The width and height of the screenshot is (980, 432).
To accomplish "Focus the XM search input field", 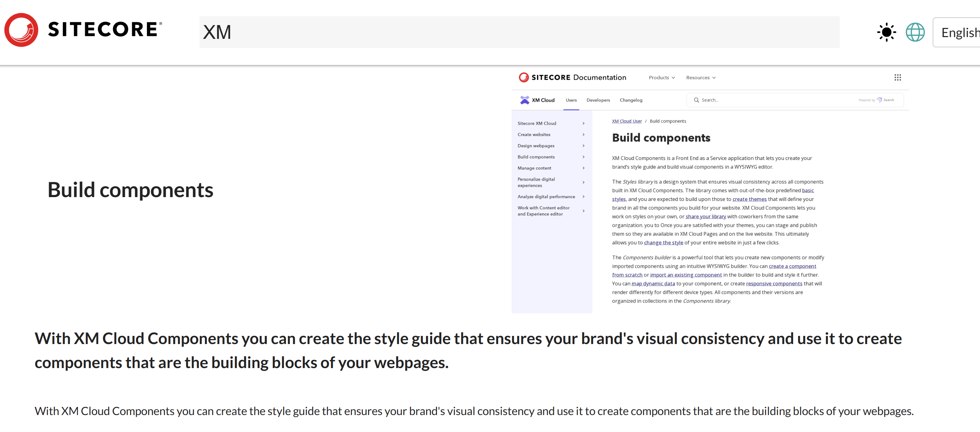I will click(x=519, y=32).
